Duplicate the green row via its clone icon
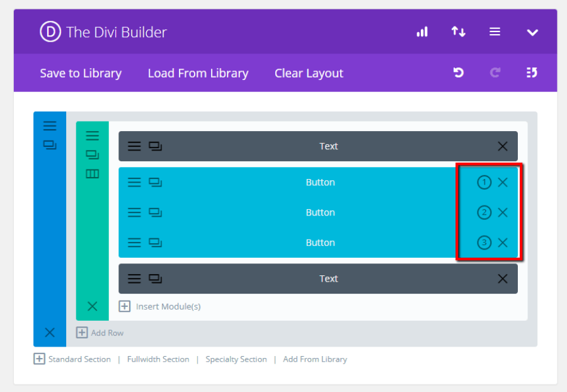The image size is (567, 392). pyautogui.click(x=93, y=154)
